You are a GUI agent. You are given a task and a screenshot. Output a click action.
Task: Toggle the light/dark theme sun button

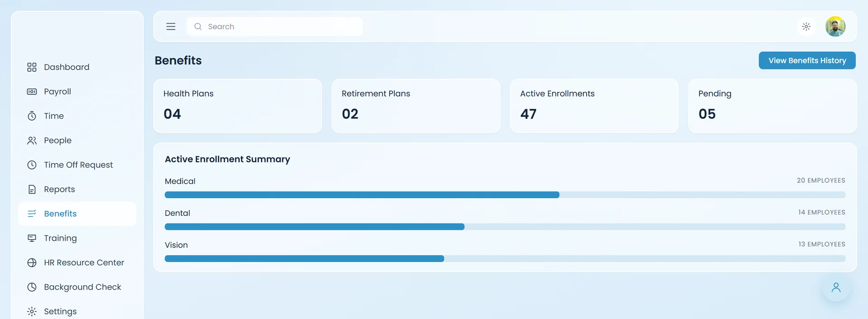[806, 27]
